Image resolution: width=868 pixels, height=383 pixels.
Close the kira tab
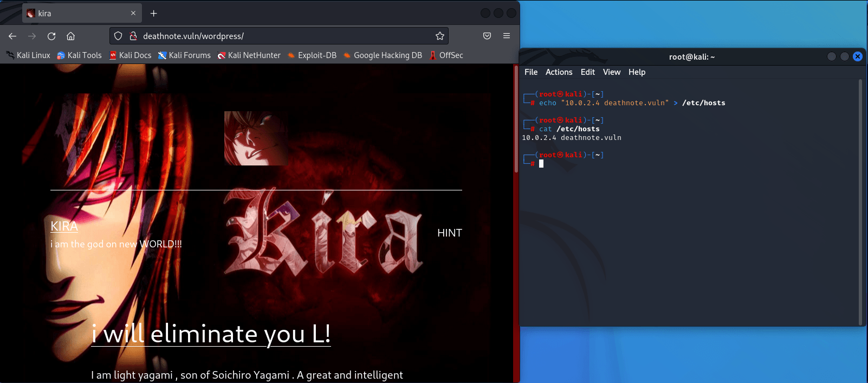(133, 13)
